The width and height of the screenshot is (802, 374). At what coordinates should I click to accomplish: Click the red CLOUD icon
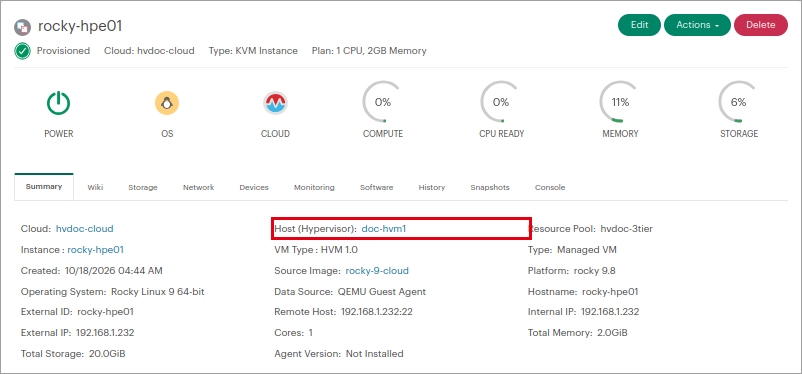coord(275,103)
